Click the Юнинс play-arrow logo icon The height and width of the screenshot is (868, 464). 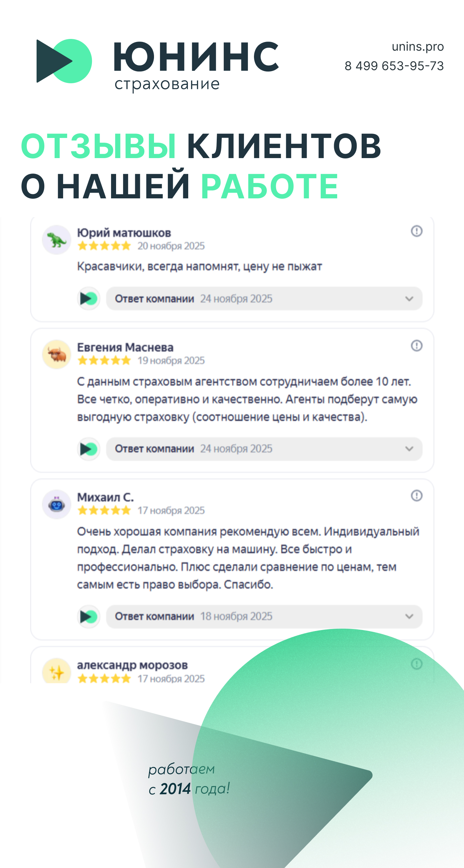[64, 61]
